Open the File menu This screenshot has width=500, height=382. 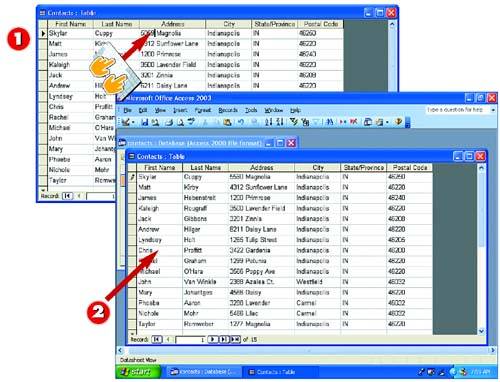[127, 110]
